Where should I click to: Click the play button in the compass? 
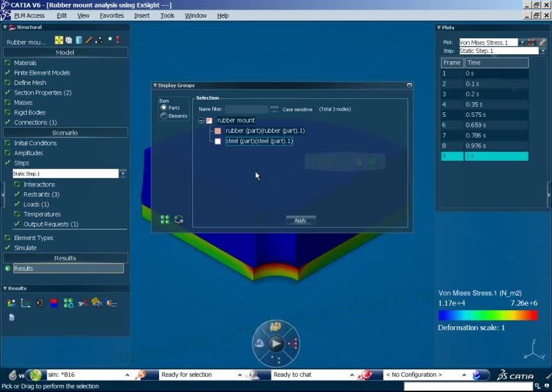(276, 343)
